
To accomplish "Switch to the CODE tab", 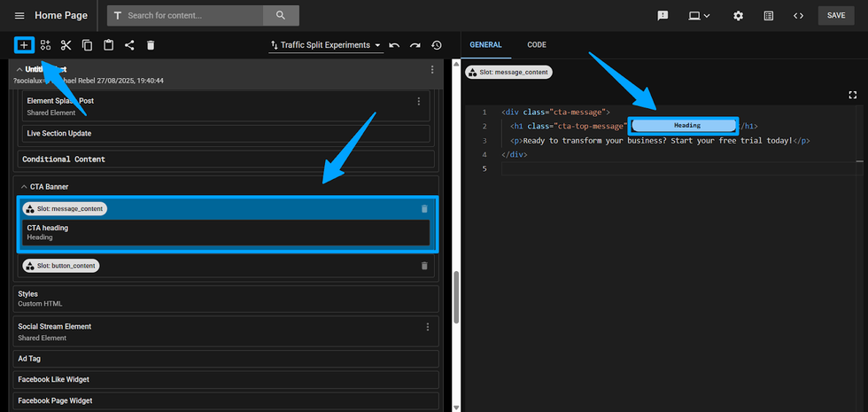I will point(537,45).
